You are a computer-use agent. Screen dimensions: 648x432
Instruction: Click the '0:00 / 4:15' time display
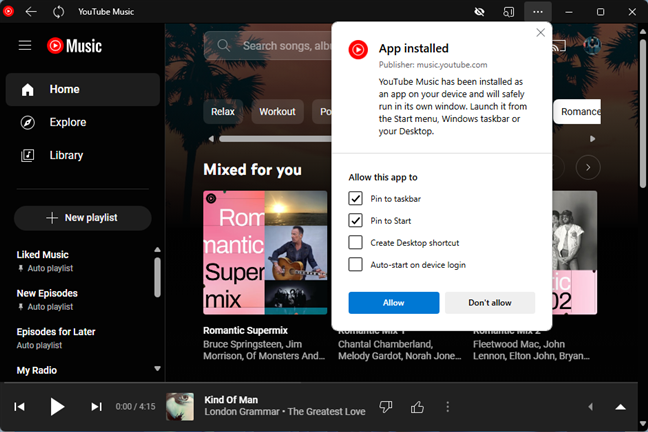click(135, 407)
